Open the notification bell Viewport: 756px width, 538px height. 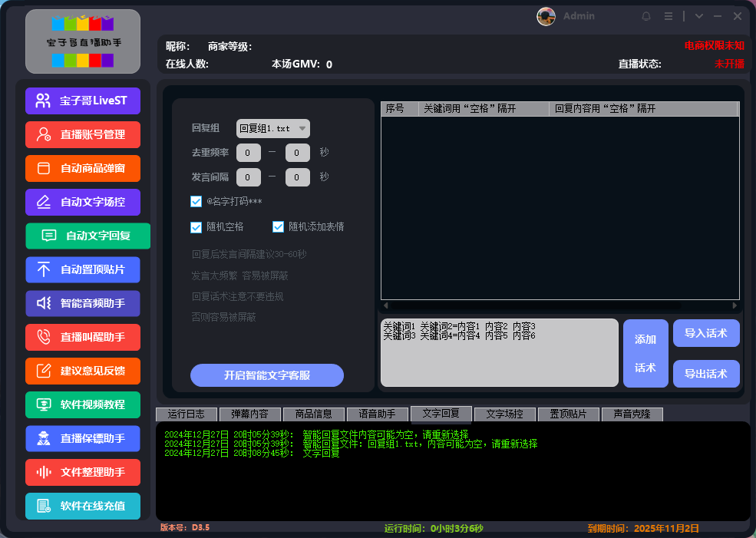(645, 15)
